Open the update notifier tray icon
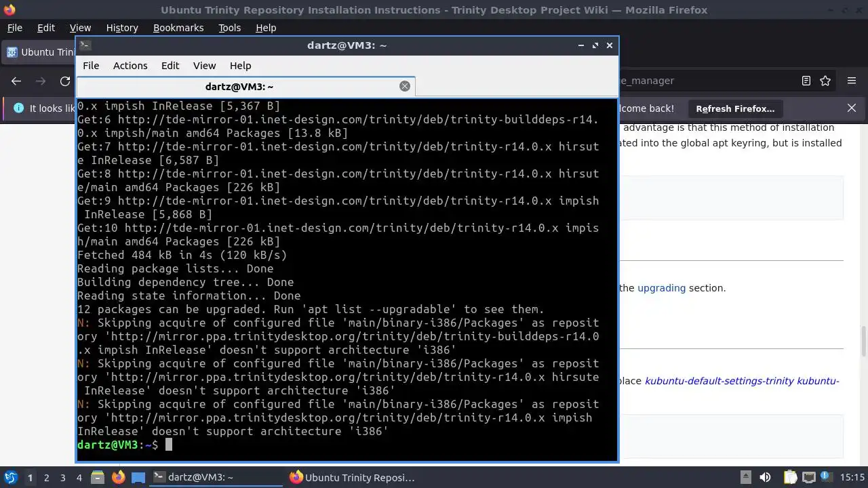The image size is (868, 488). 827,477
